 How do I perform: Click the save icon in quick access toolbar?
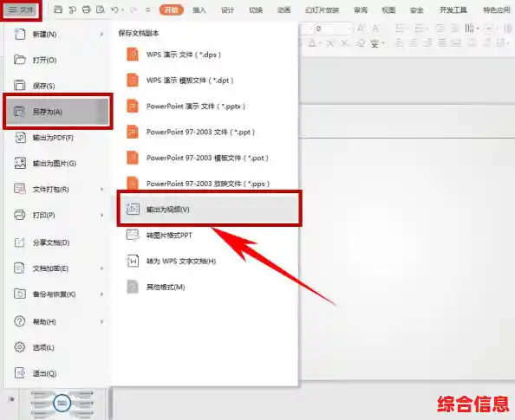coord(58,10)
